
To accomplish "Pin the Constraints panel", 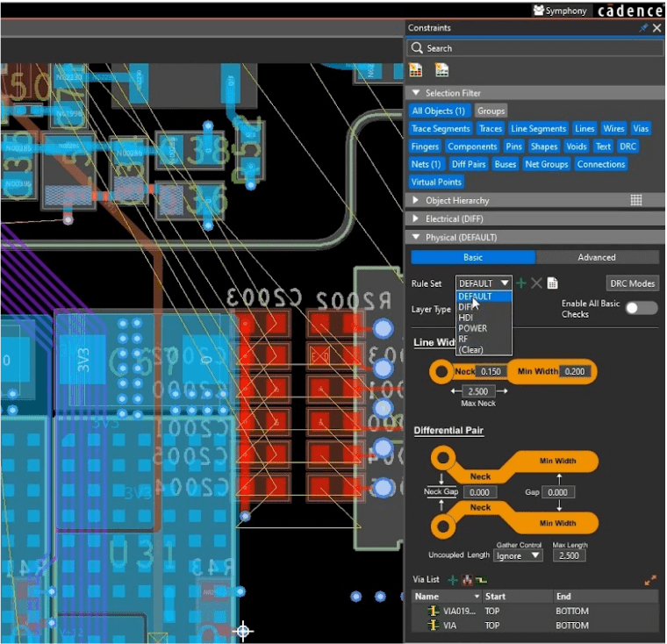I will [643, 28].
